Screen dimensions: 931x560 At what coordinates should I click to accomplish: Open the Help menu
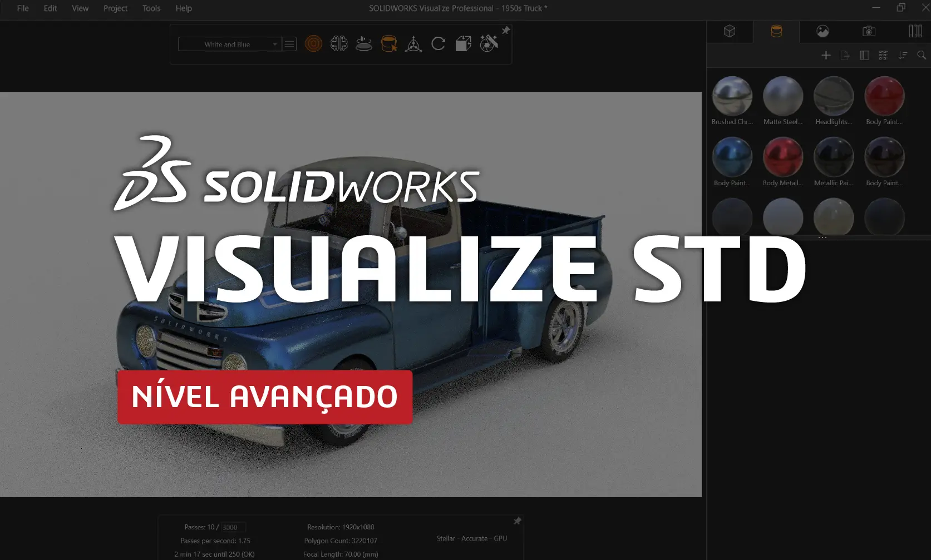[x=184, y=8]
